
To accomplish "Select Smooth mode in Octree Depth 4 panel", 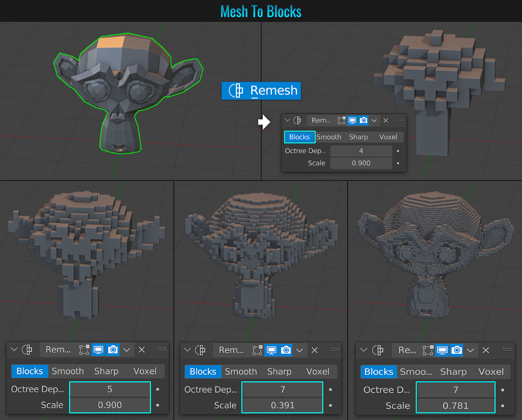I will 328,137.
